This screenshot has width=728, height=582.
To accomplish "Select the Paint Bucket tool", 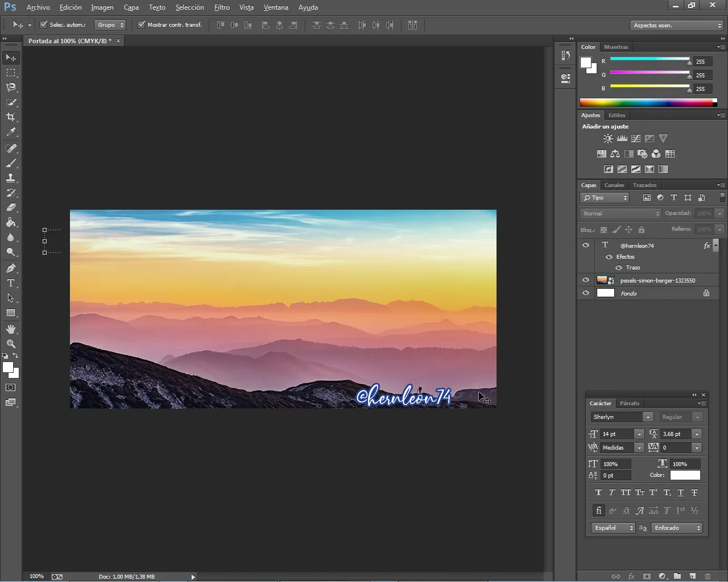I will (x=11, y=222).
